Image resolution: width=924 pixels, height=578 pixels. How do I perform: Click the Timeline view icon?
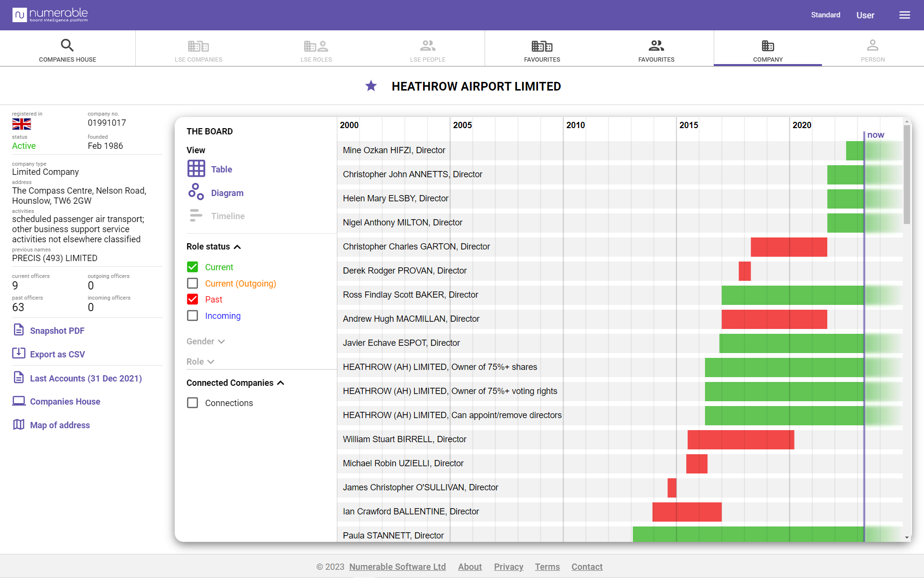(196, 215)
